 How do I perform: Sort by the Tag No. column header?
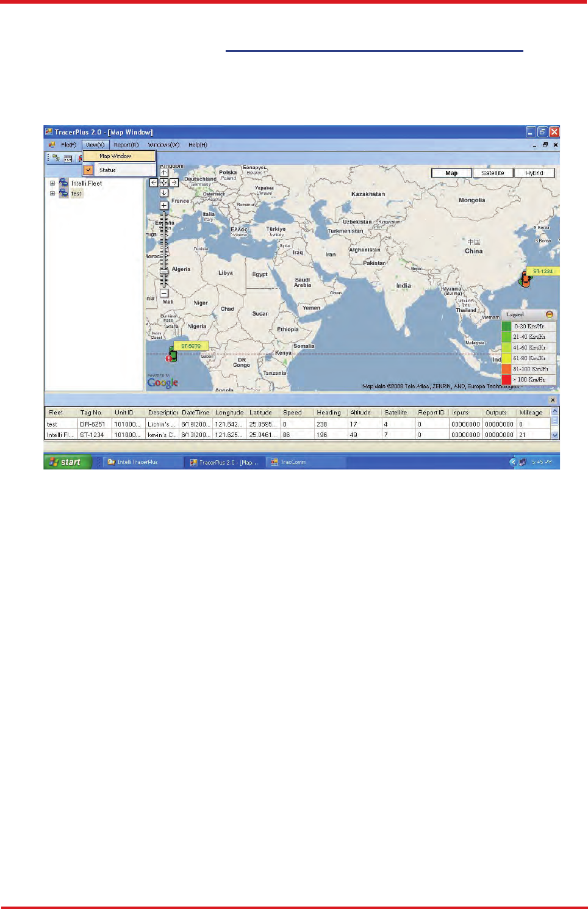(95, 413)
